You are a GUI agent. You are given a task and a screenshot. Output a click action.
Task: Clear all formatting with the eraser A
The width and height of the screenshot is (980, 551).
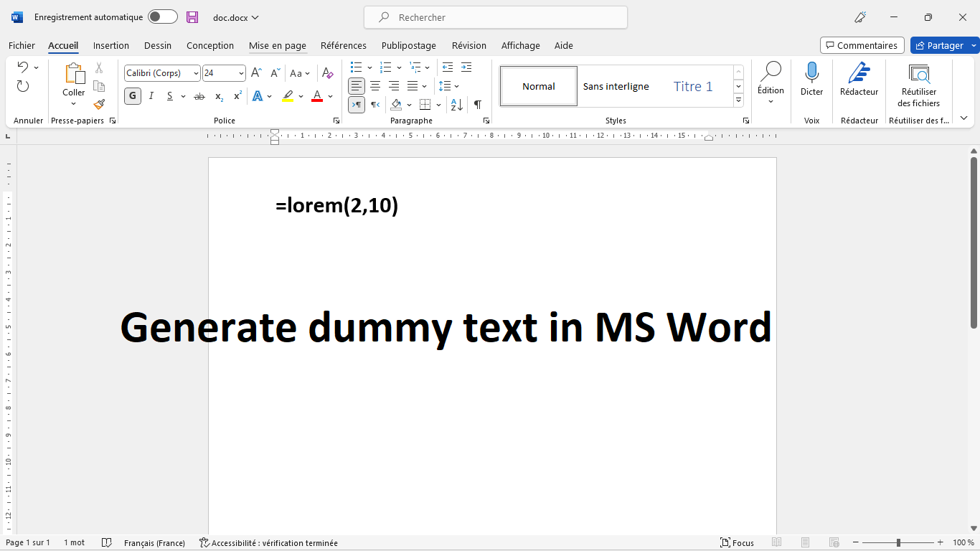click(x=328, y=73)
